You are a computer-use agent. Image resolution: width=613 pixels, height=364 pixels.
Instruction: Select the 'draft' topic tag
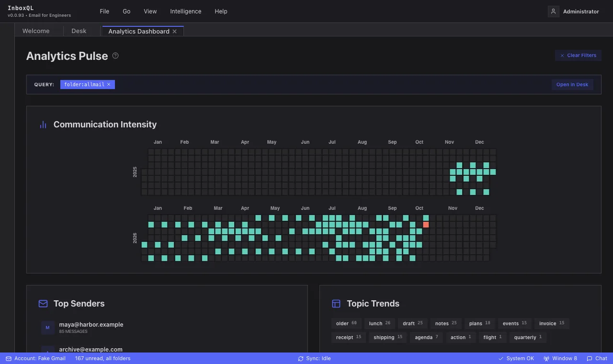[x=412, y=323]
